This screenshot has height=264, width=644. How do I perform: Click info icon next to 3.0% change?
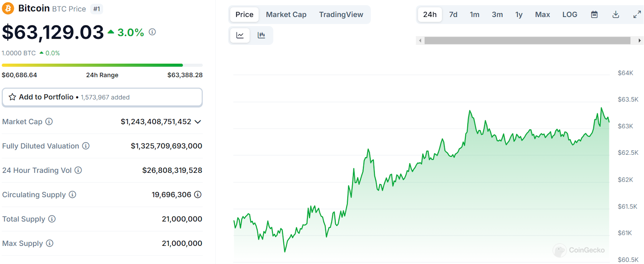(x=152, y=32)
